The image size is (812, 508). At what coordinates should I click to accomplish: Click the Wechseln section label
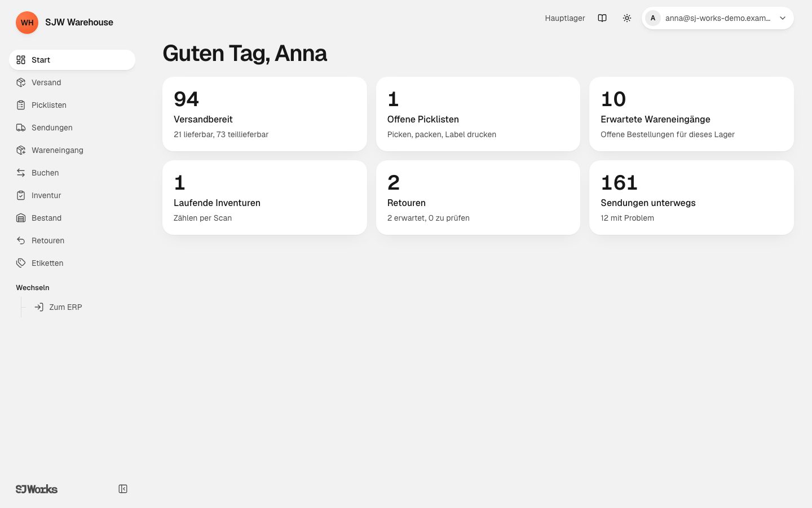[33, 287]
